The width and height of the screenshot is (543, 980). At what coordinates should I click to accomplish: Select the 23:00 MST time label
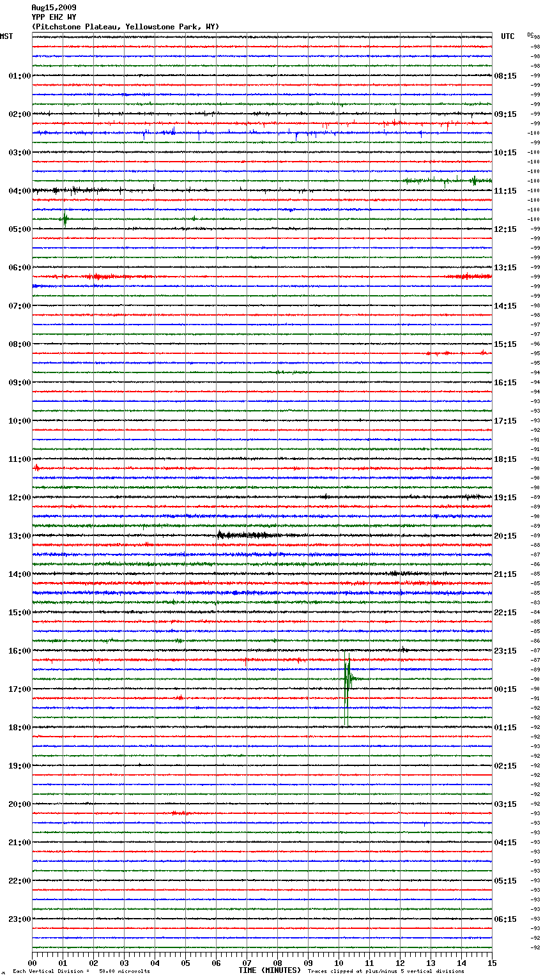20,919
